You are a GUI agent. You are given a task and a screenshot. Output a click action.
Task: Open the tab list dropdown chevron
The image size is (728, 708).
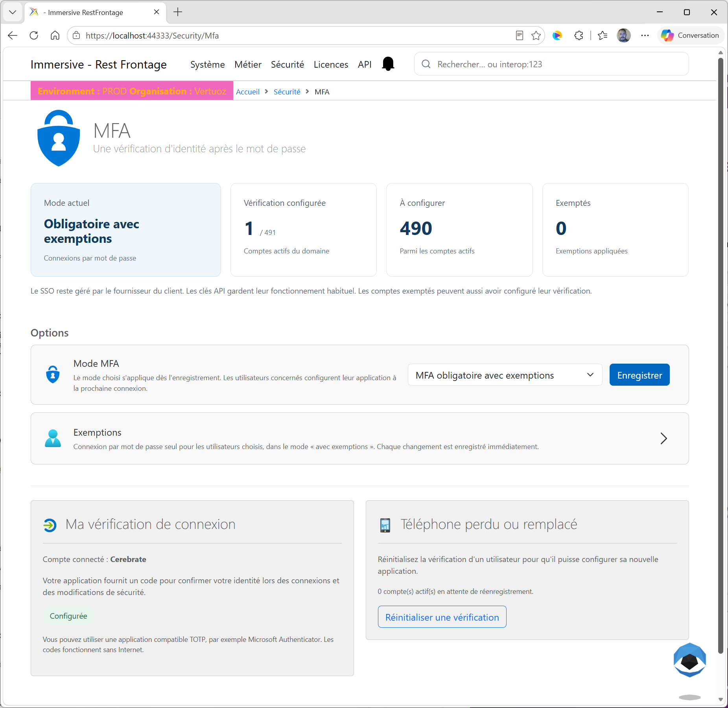(13, 12)
